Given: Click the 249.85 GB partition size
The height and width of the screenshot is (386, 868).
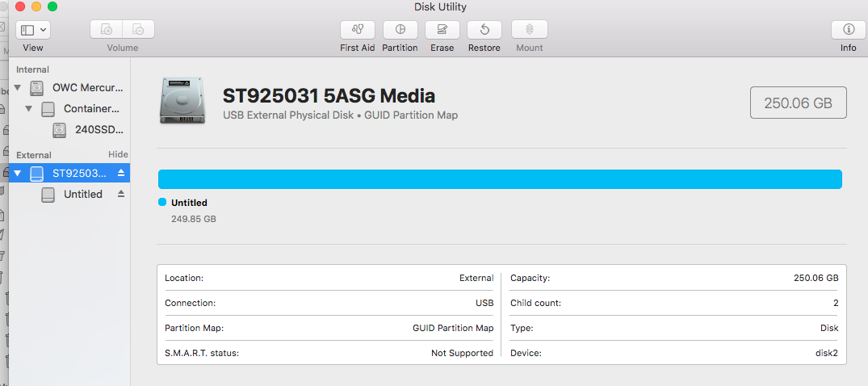Looking at the screenshot, I should [x=194, y=219].
